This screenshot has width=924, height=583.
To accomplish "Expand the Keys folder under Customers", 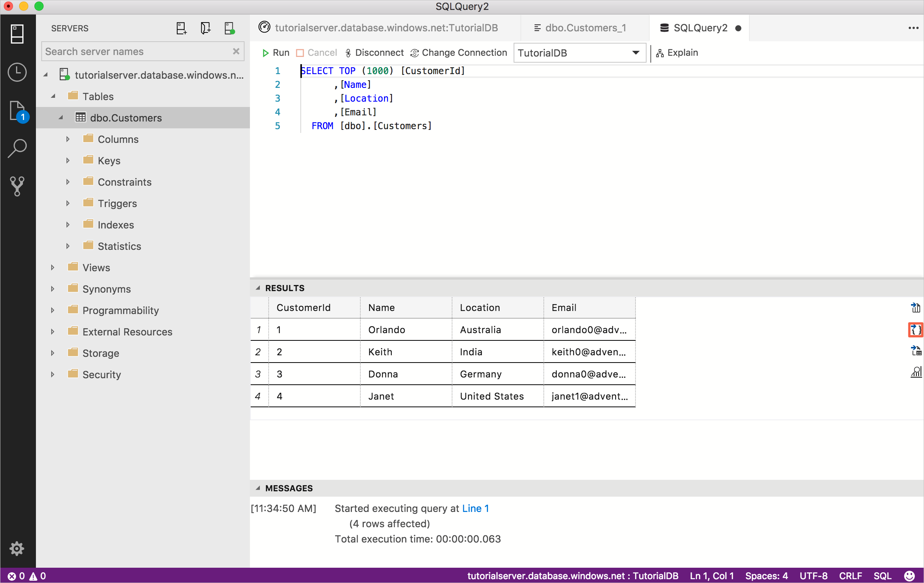I will pyautogui.click(x=67, y=160).
